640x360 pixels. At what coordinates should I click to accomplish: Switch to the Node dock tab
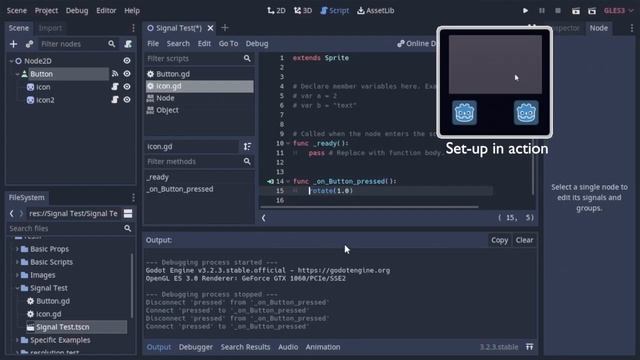click(599, 28)
